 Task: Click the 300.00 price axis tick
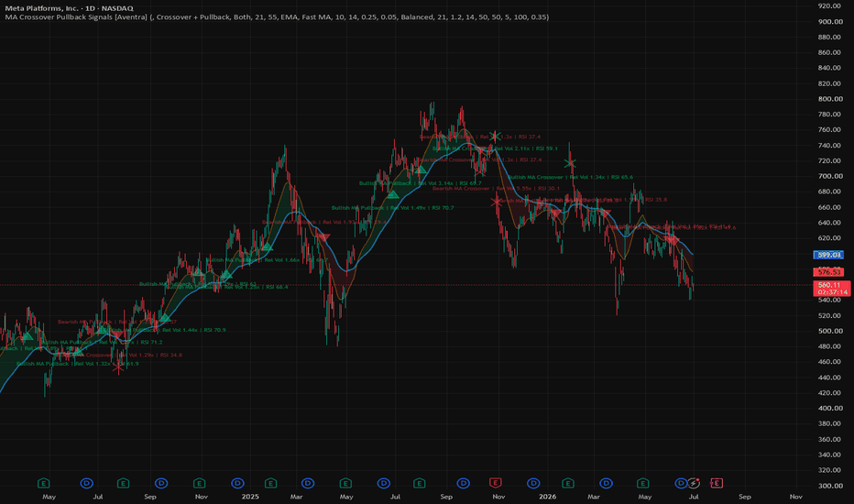pos(830,486)
